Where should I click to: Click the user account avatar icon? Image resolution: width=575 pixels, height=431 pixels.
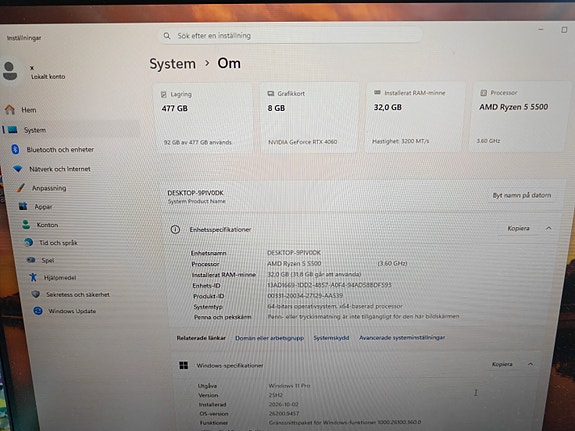(10, 71)
